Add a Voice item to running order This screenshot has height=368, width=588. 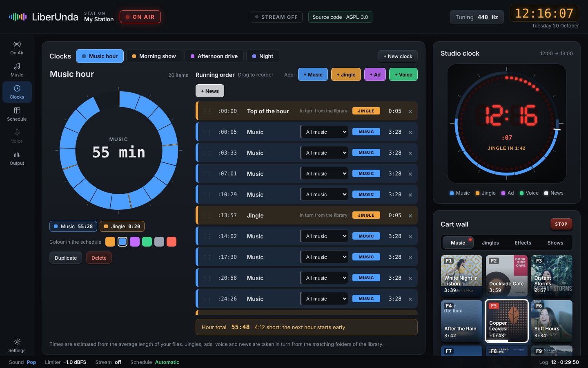coord(403,74)
